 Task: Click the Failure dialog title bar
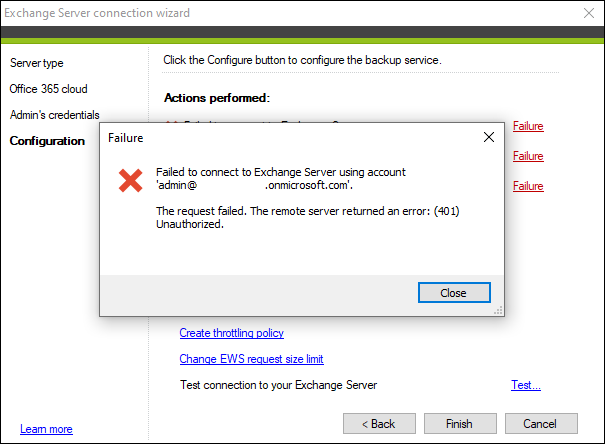289,138
